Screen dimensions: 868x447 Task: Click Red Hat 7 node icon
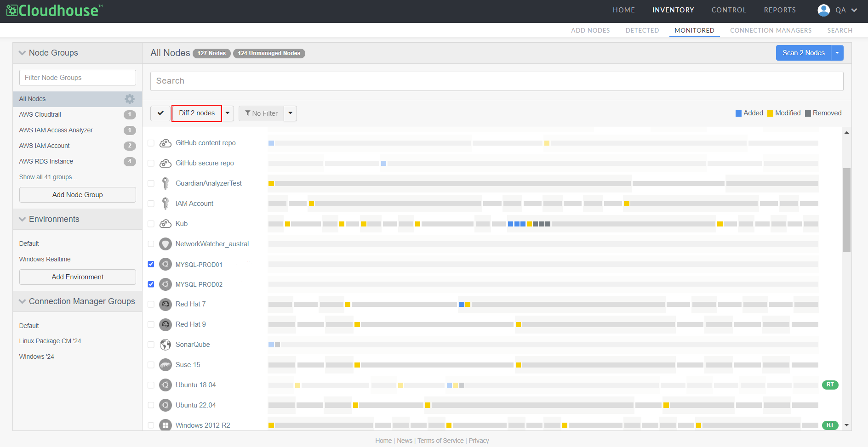(x=166, y=304)
